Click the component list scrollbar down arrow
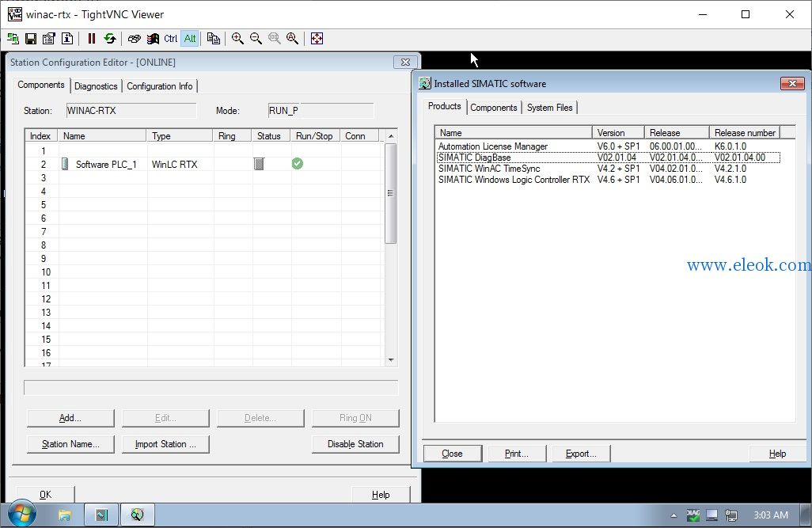 391,360
